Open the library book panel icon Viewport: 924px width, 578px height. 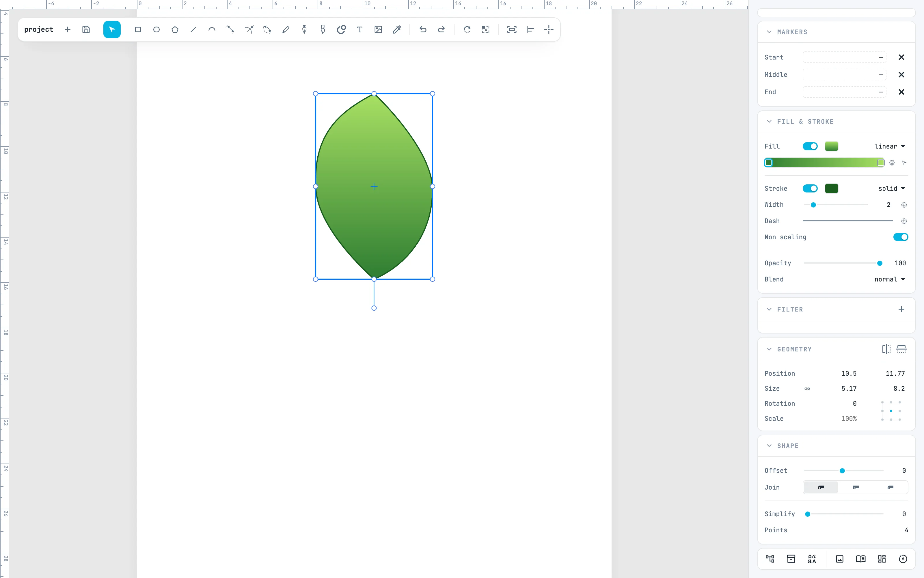click(x=860, y=559)
